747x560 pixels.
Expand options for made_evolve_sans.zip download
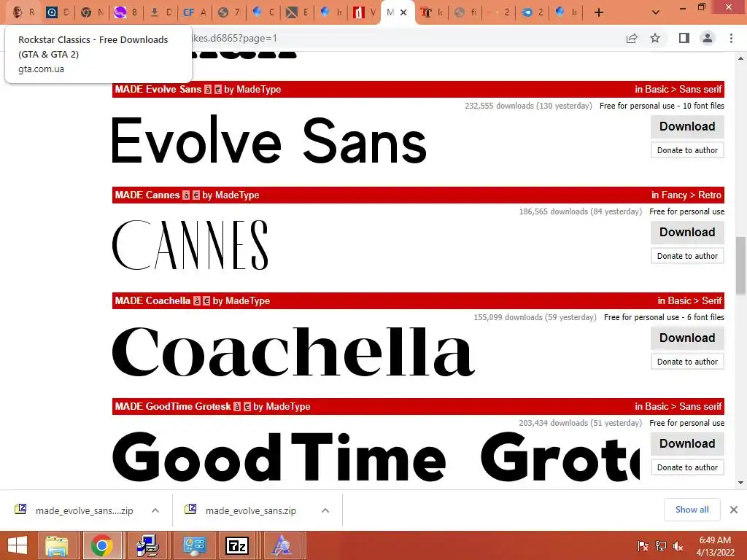tap(325, 510)
